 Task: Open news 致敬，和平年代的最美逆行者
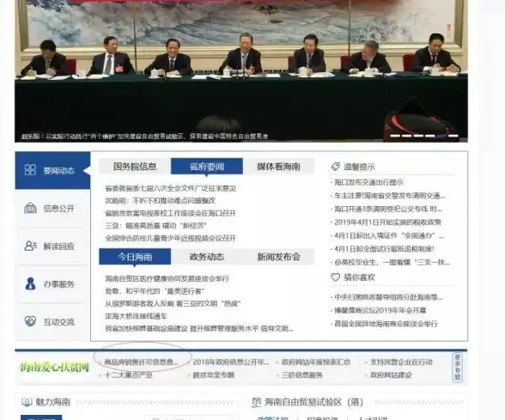coord(155,291)
